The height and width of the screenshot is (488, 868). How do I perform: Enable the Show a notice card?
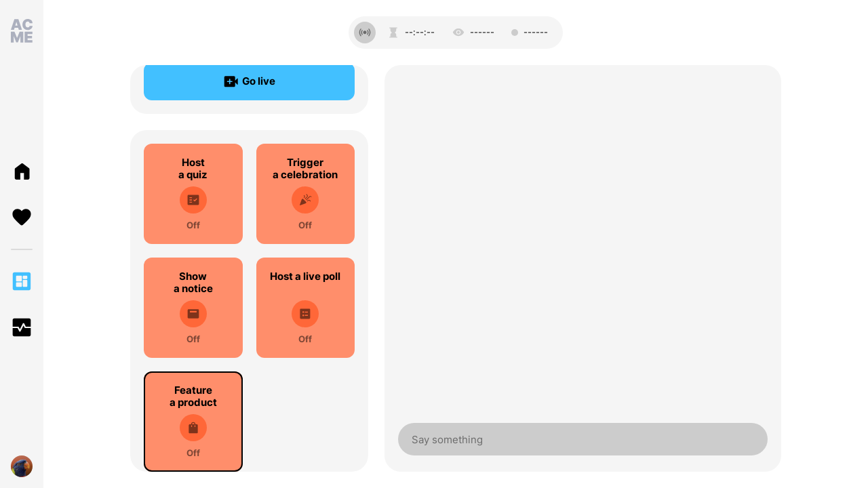(193, 308)
